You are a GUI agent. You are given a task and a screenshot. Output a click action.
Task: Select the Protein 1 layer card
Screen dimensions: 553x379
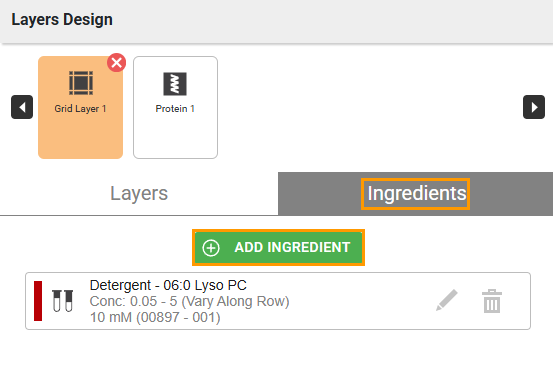tap(175, 108)
